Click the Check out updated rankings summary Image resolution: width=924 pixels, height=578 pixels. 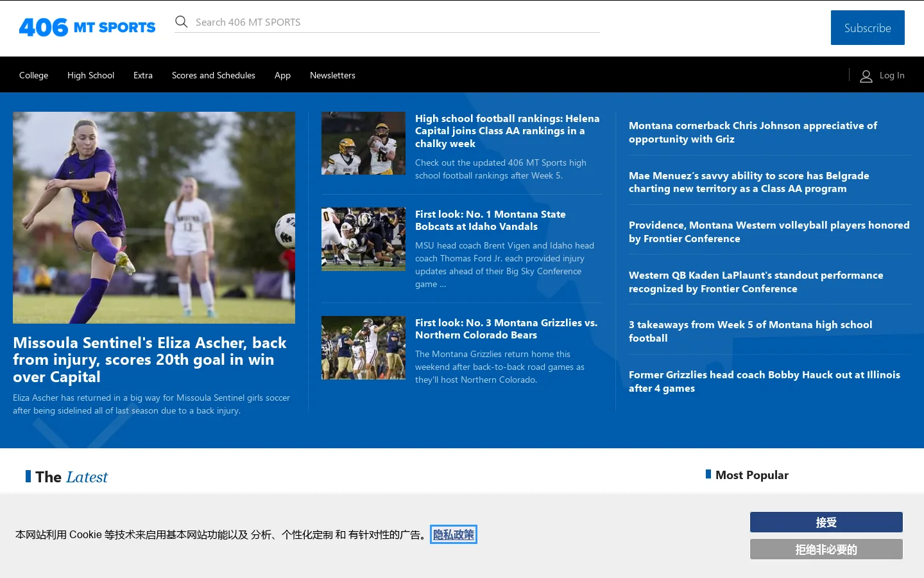click(501, 169)
